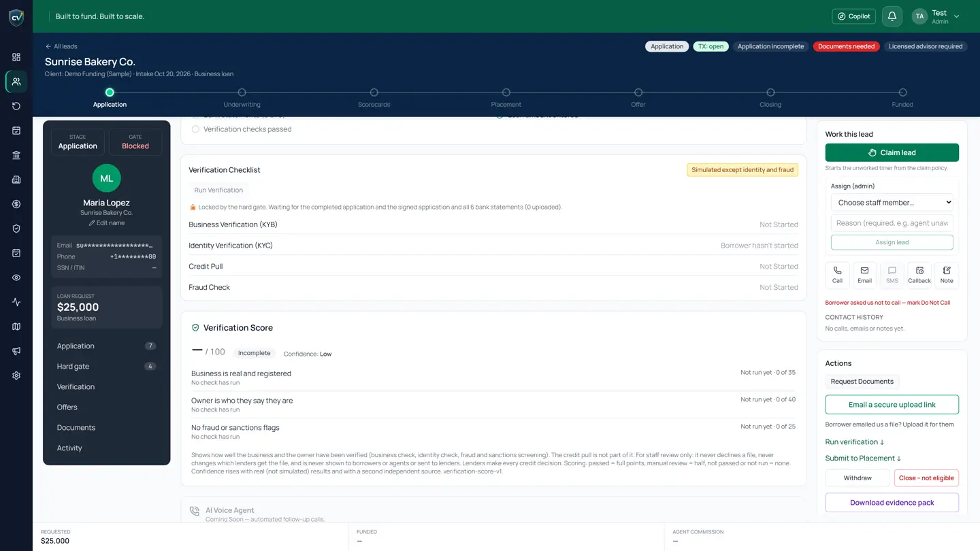Open the history circular-arrow sidebar icon
The image size is (980, 551).
(16, 106)
